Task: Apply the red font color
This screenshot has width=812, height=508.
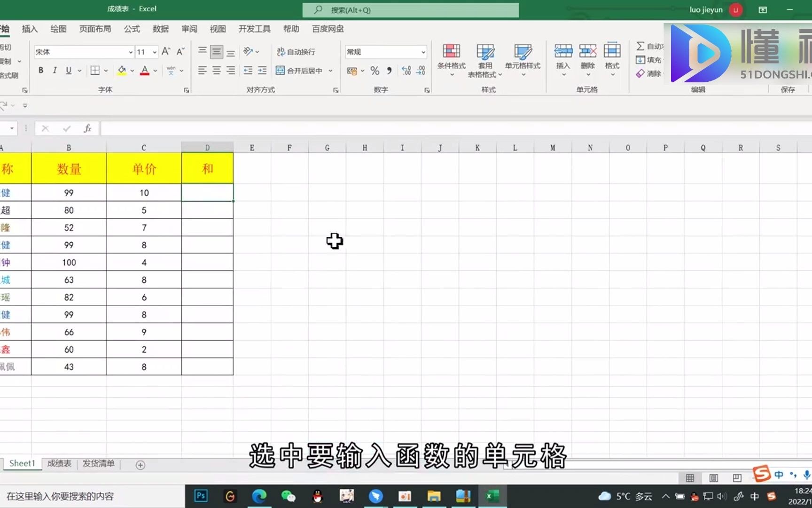Action: [x=145, y=71]
